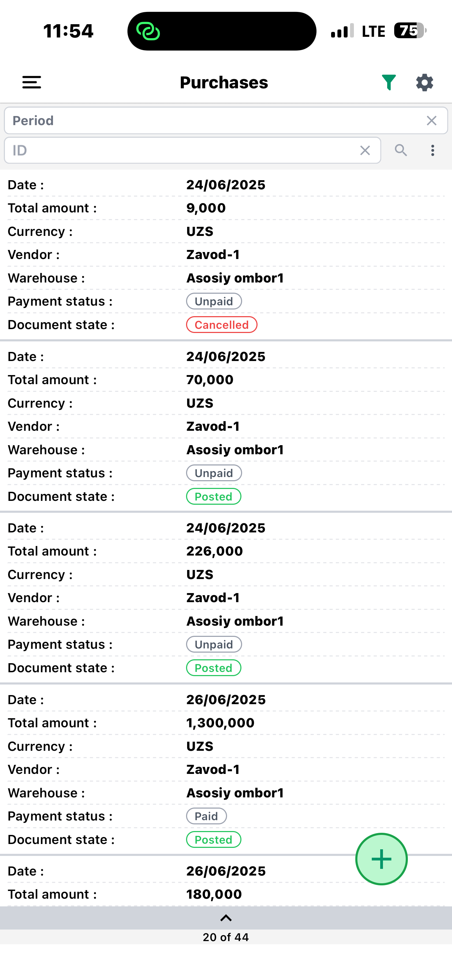This screenshot has height=980, width=452.
Task: Tap the battery indicator showing 75
Action: tap(410, 30)
